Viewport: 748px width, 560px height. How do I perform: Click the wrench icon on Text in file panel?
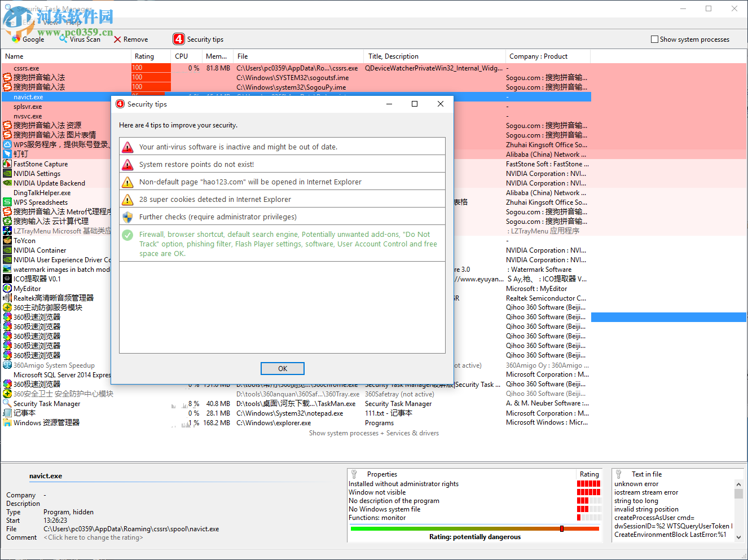coord(619,474)
